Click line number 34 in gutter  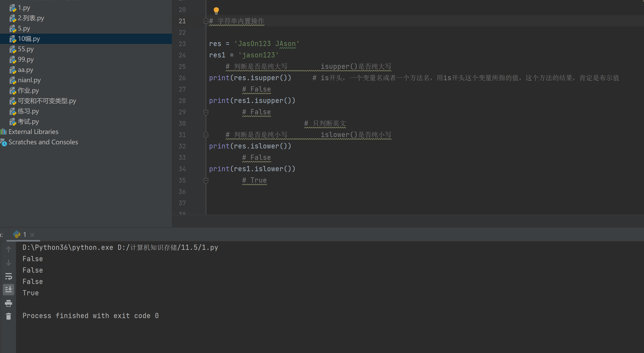click(x=182, y=169)
